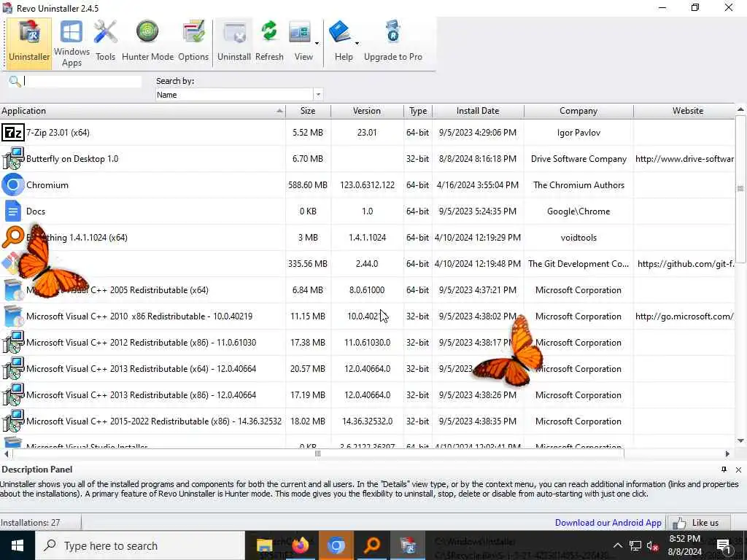Click the Igor Pavlov company cell
The width and height of the screenshot is (747, 560).
578,133
